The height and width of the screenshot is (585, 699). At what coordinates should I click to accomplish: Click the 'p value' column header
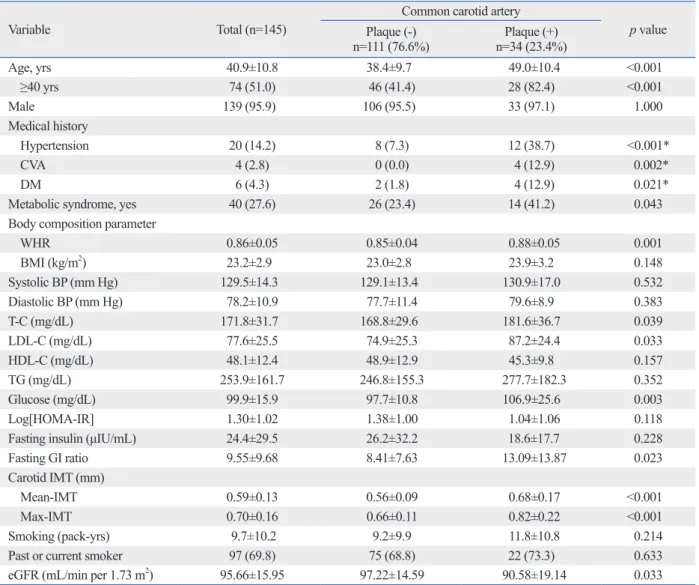click(x=648, y=30)
